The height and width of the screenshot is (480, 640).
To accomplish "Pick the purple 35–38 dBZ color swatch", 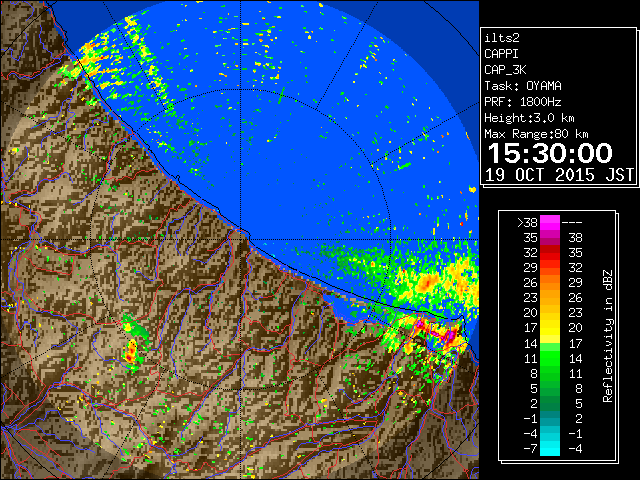I will pos(550,238).
